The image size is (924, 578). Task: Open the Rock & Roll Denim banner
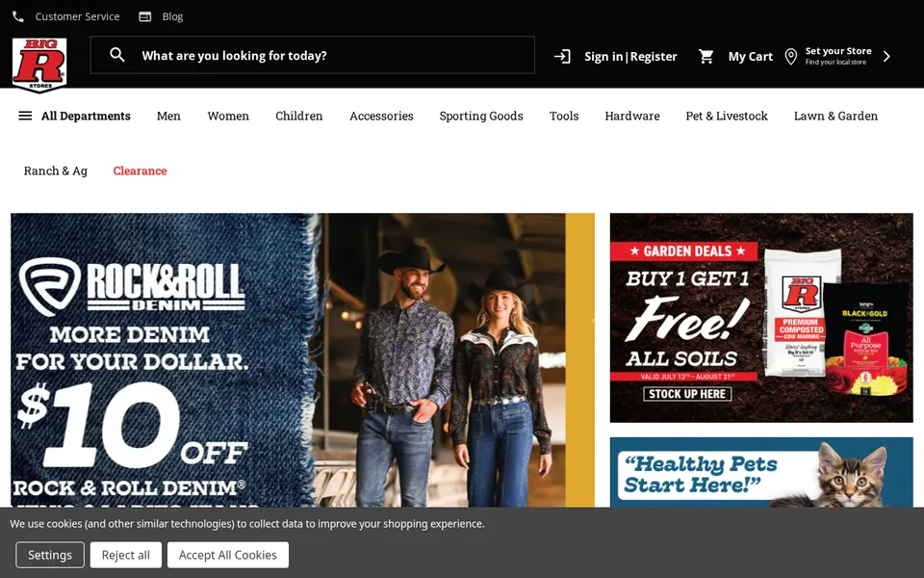[302, 360]
